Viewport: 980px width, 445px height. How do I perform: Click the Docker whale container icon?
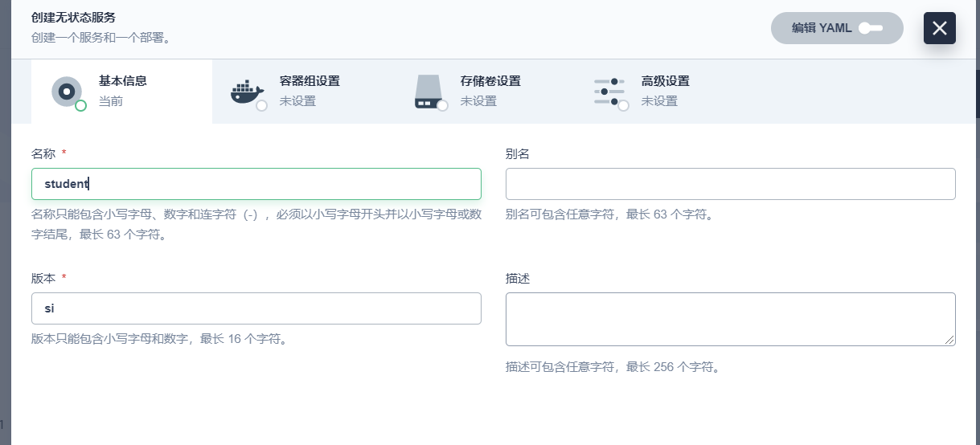(246, 91)
